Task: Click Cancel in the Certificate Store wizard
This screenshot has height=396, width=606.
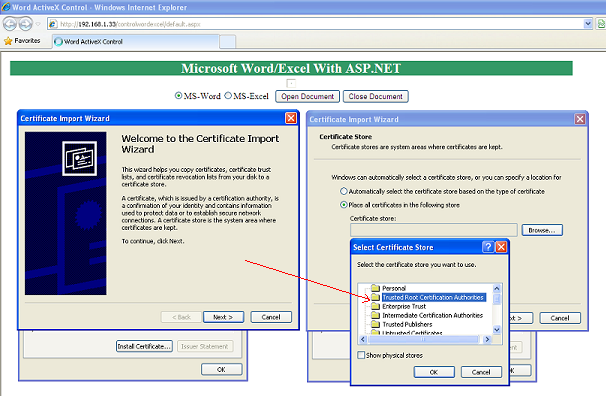Action: 560,318
